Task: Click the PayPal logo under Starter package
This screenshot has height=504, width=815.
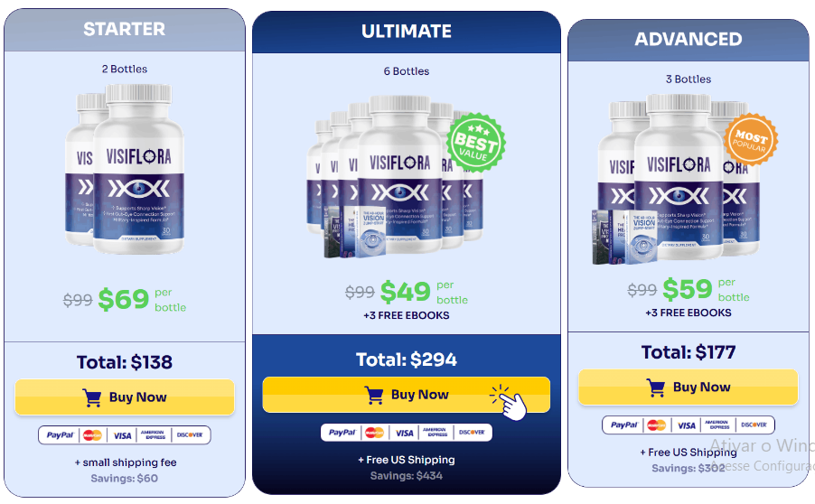Action: 60,435
